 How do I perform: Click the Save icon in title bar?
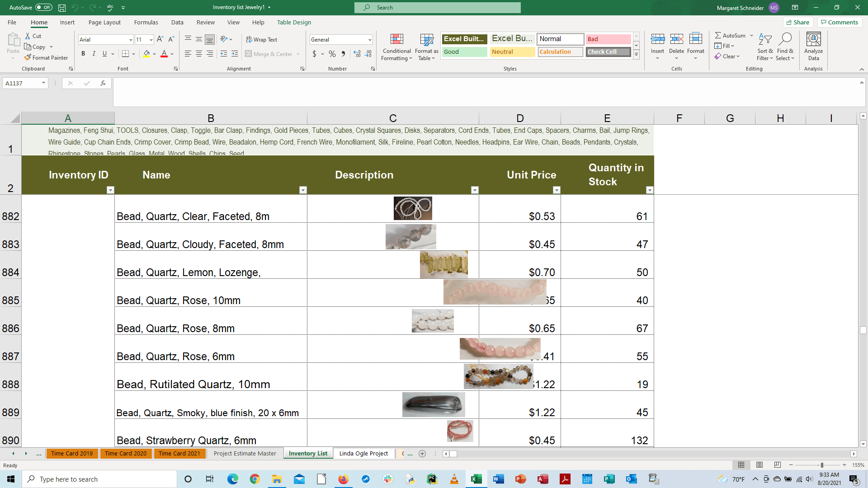pos(62,8)
